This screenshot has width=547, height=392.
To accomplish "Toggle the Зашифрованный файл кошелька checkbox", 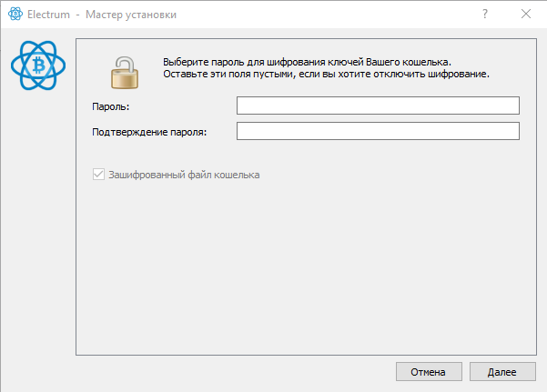I will click(x=98, y=175).
